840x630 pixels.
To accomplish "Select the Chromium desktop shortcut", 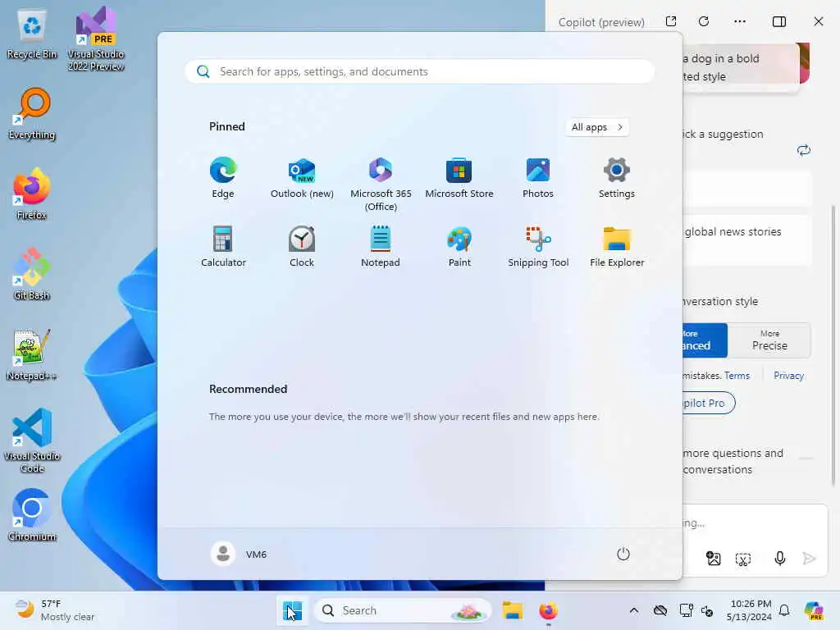I will 32,516.
